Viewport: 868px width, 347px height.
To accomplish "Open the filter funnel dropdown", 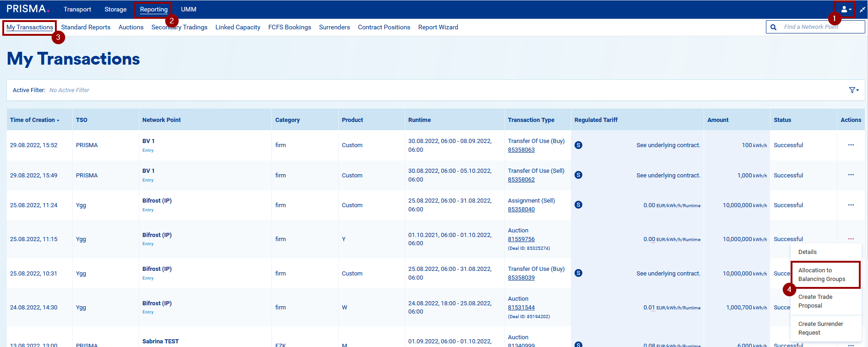I will [854, 90].
